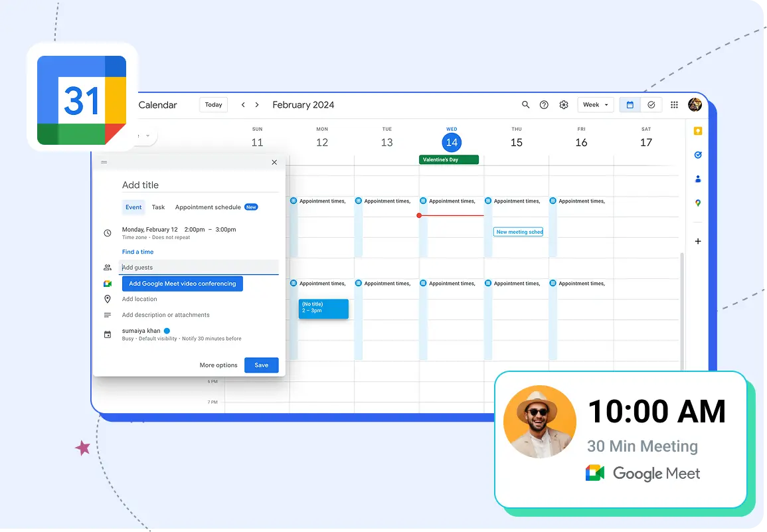The height and width of the screenshot is (532, 767).
Task: Open the (No title) 2–3pm event
Action: click(x=323, y=309)
